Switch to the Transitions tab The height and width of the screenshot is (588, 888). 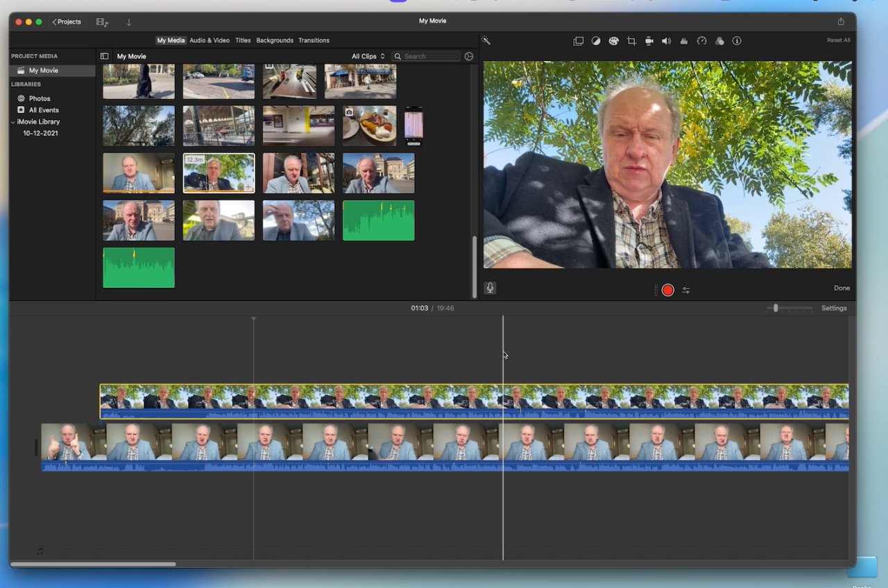click(x=314, y=40)
